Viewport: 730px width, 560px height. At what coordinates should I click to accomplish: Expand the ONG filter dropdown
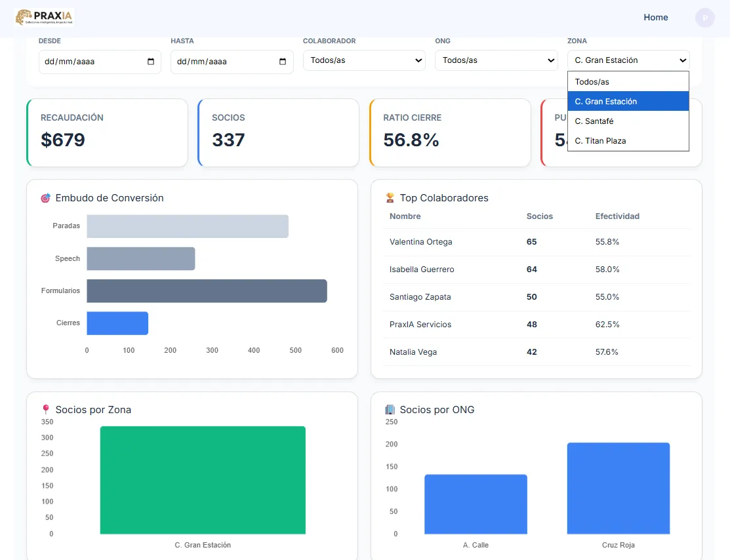[497, 60]
